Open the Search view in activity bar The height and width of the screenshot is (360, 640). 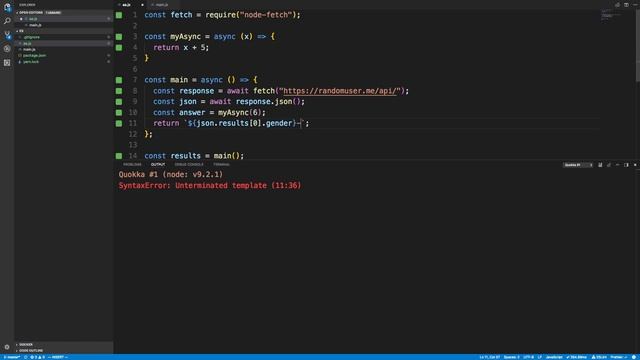point(7,20)
